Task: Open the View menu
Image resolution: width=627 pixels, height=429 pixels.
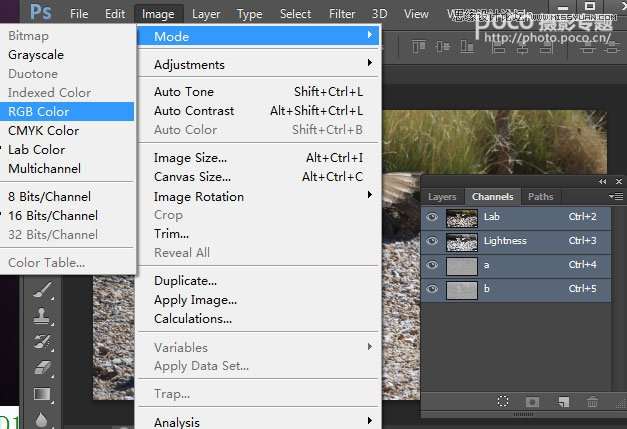Action: pos(416,14)
